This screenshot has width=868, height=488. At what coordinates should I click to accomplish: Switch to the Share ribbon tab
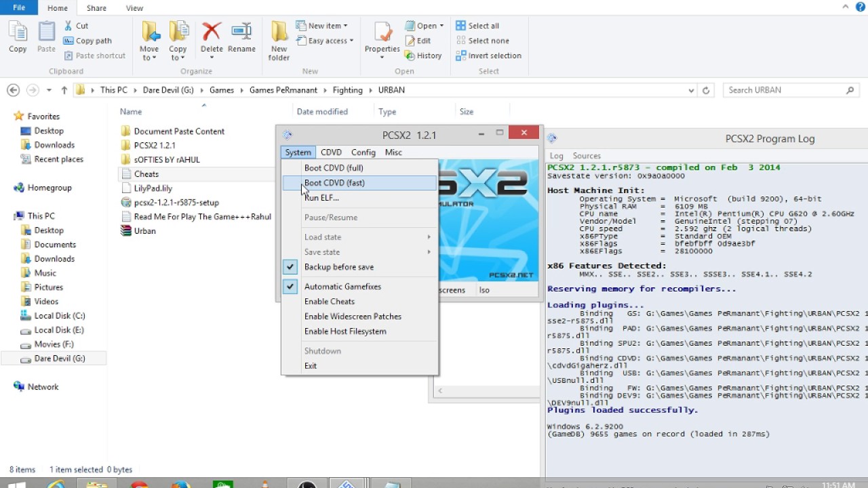pyautogui.click(x=96, y=8)
